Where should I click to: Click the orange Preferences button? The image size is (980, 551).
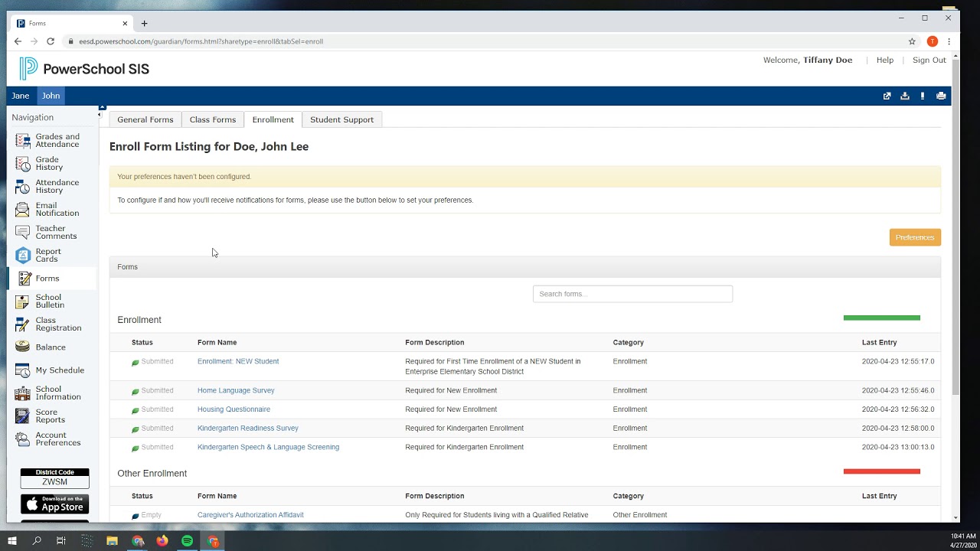[x=915, y=237]
